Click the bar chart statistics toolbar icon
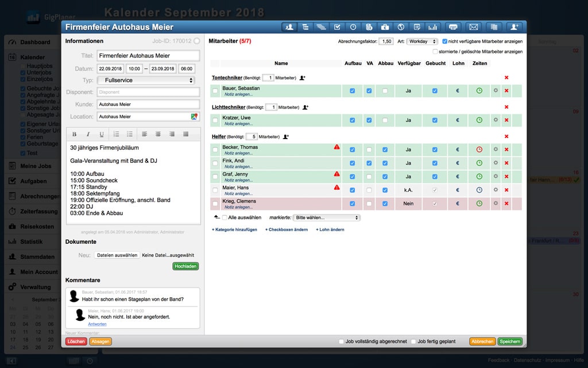588x368 pixels. point(433,27)
